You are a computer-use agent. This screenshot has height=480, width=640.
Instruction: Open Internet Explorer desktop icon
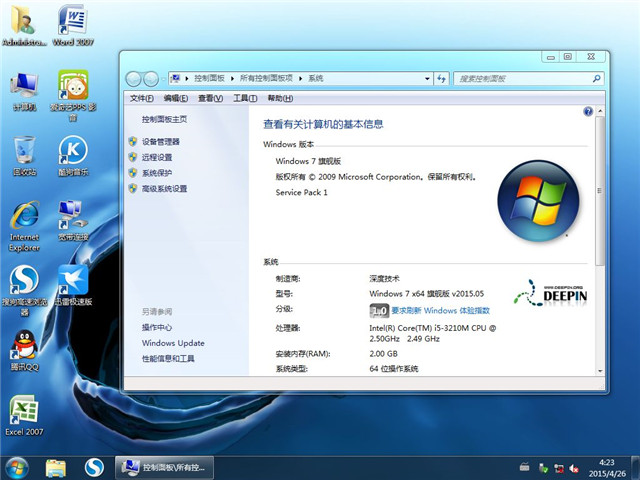pos(24,227)
